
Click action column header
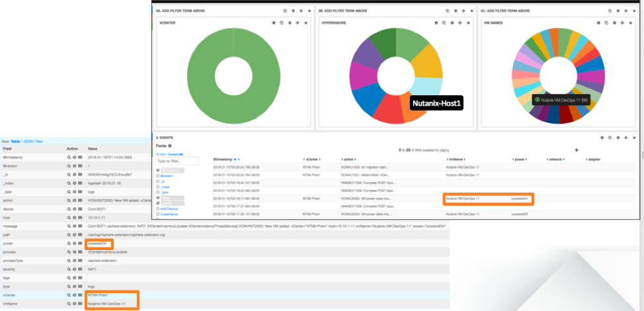click(x=348, y=159)
